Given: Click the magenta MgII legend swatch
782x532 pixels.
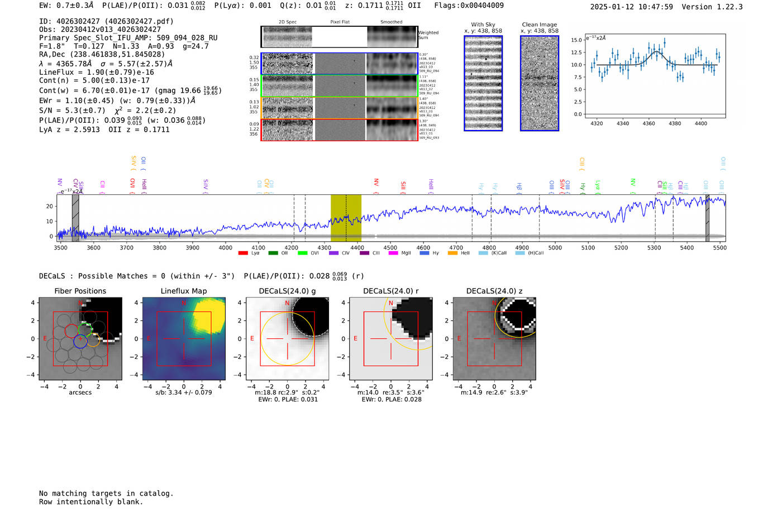Looking at the screenshot, I should [x=394, y=253].
